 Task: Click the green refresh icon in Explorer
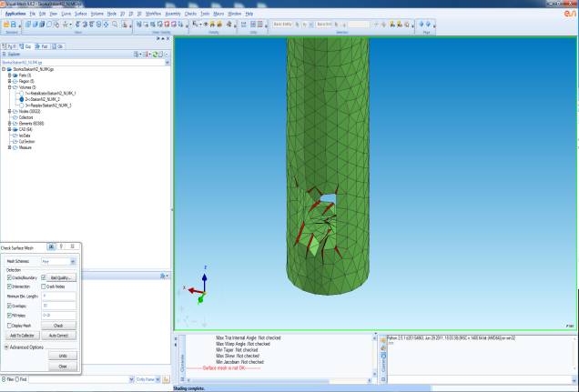155,55
